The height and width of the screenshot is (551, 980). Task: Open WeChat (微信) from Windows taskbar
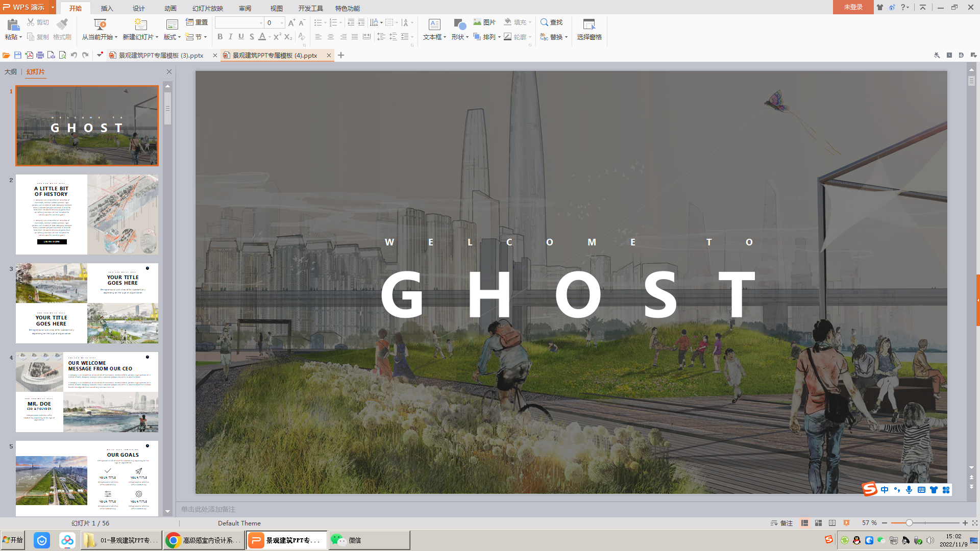click(x=369, y=540)
